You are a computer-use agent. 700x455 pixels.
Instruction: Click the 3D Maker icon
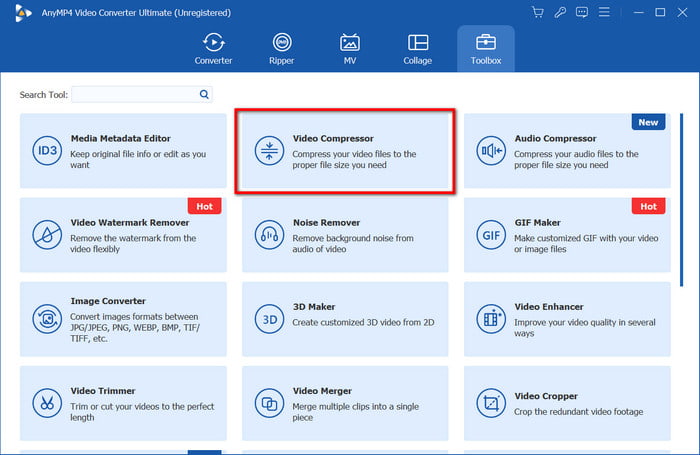(269, 319)
